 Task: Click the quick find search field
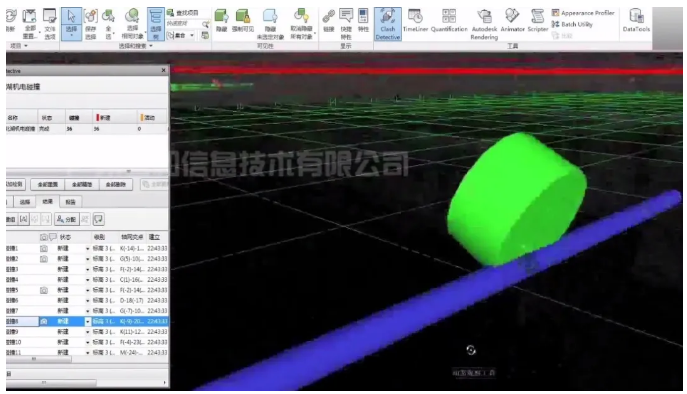click(x=184, y=24)
